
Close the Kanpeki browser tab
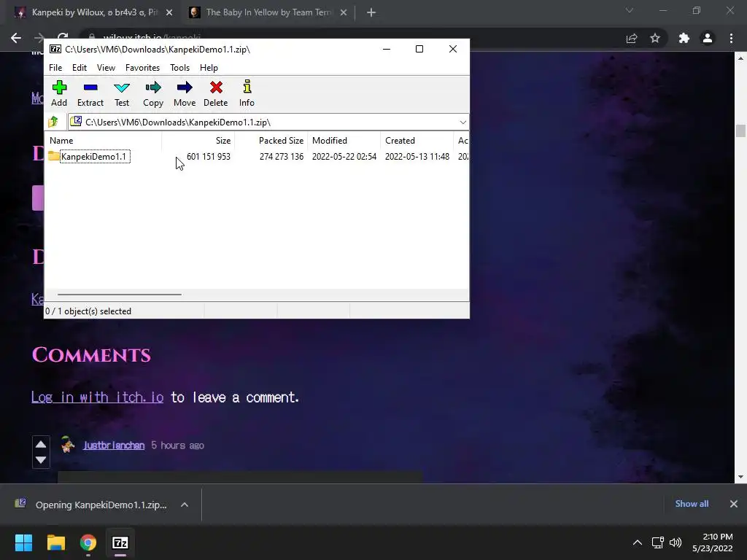169,12
